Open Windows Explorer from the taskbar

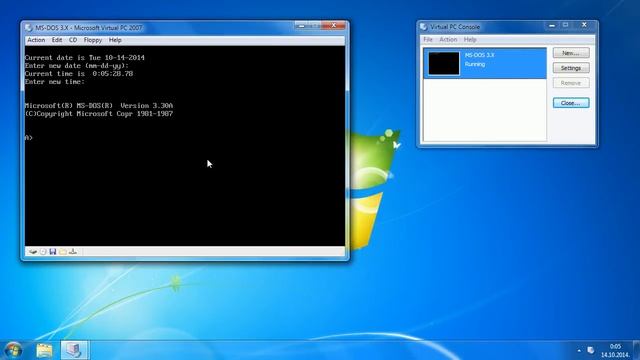[44, 350]
